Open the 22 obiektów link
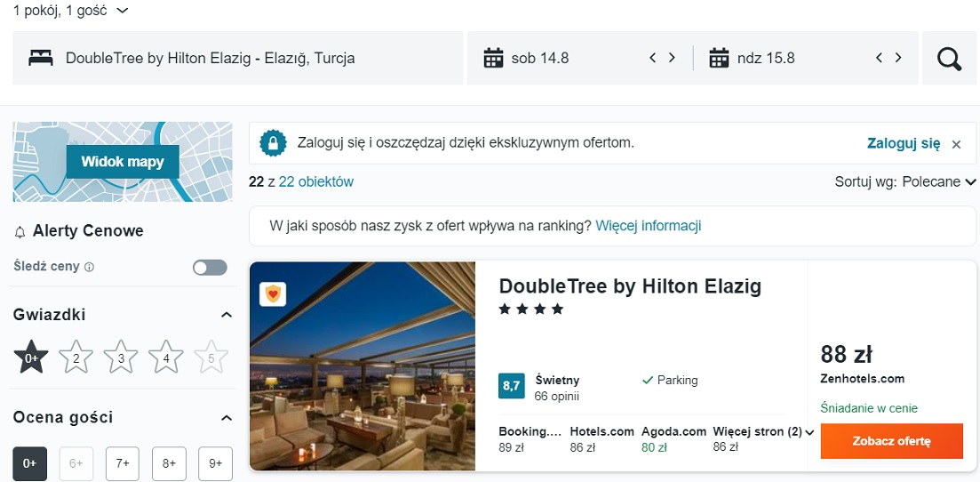Viewport: 980px width, 482px height. click(316, 182)
